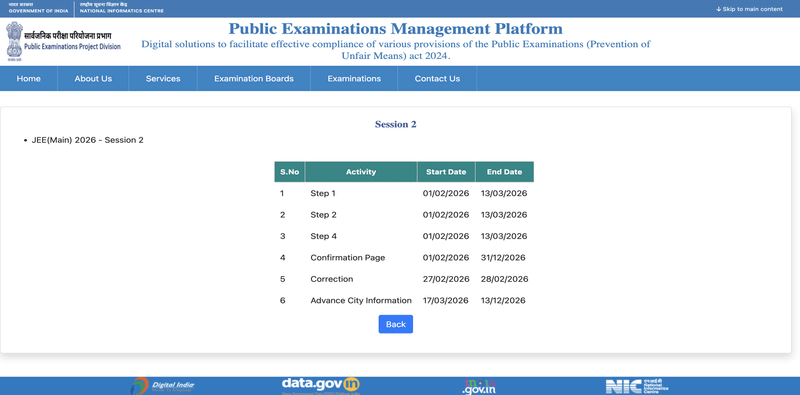Click Confirmation Page's 01/02/2026 start date
This screenshot has width=800, height=395.
tap(446, 258)
